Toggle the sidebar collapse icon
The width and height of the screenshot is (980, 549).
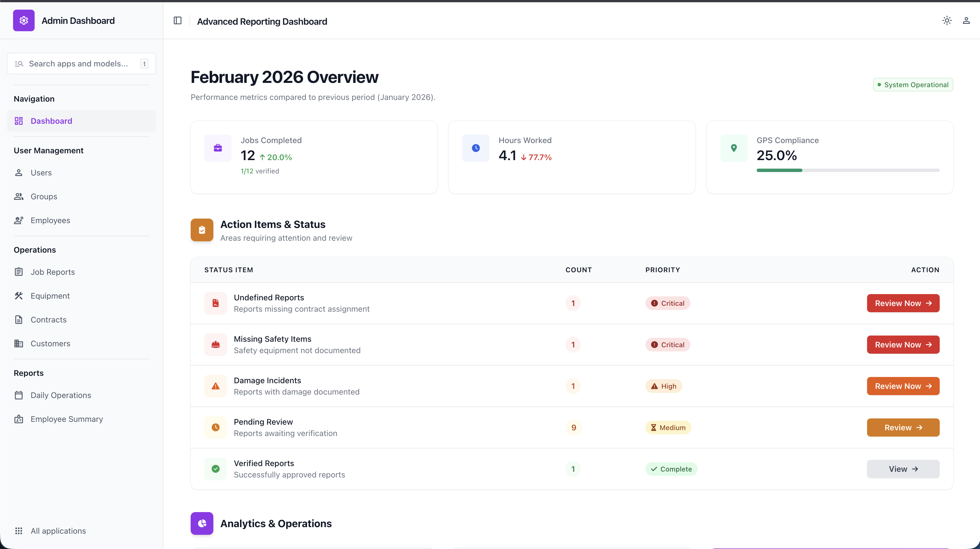pos(178,20)
